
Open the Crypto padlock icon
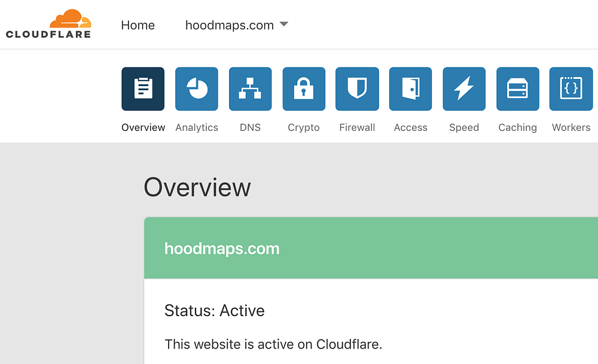tap(304, 89)
